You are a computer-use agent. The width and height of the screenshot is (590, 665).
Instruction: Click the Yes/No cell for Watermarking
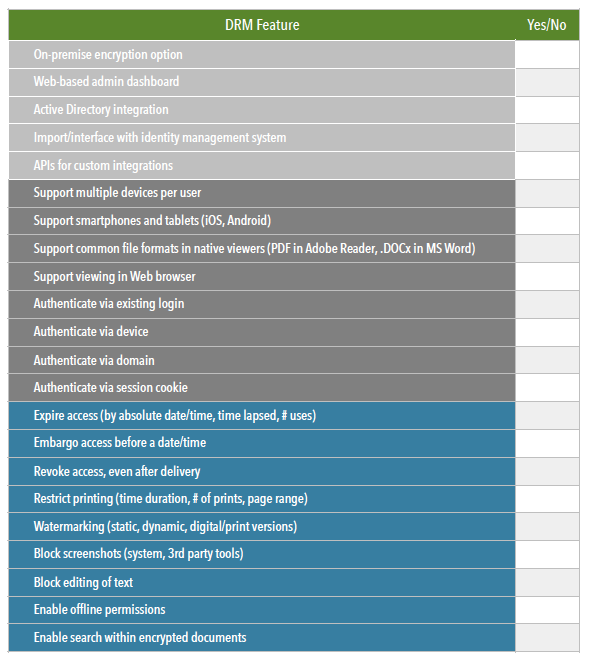(547, 527)
